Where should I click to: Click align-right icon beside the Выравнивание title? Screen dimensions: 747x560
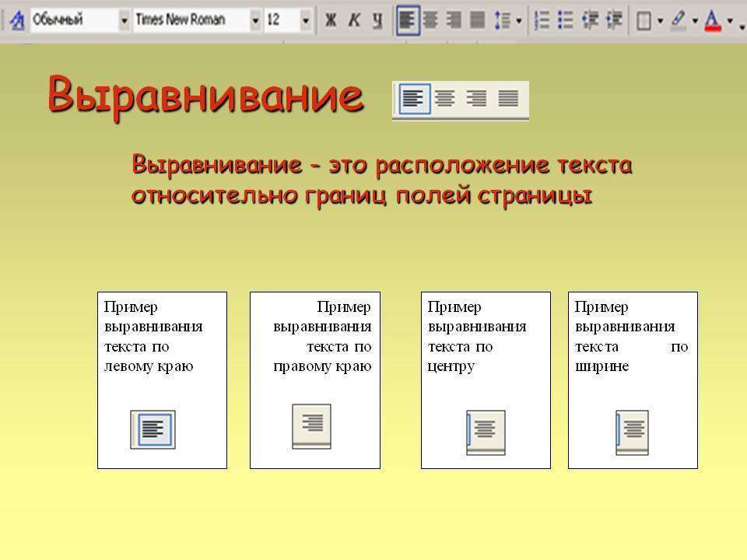coord(476,99)
